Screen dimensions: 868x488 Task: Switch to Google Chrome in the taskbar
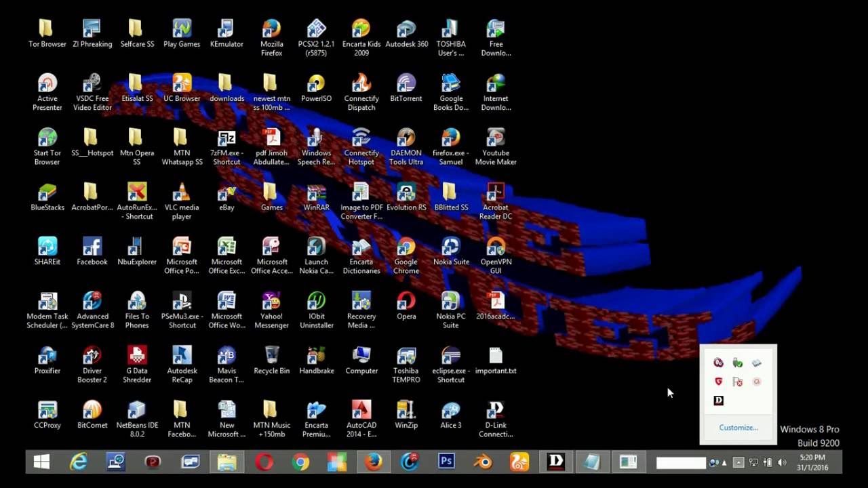pos(300,462)
